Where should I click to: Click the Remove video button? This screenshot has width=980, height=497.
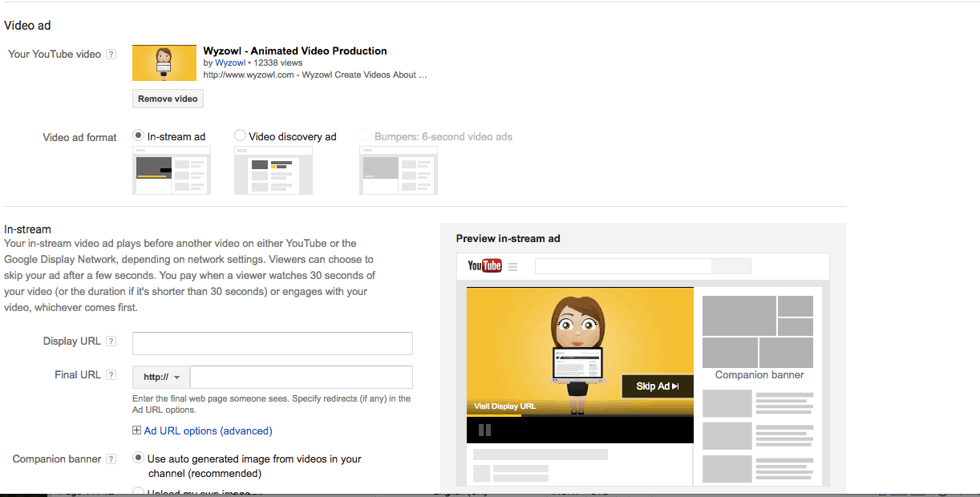[168, 99]
